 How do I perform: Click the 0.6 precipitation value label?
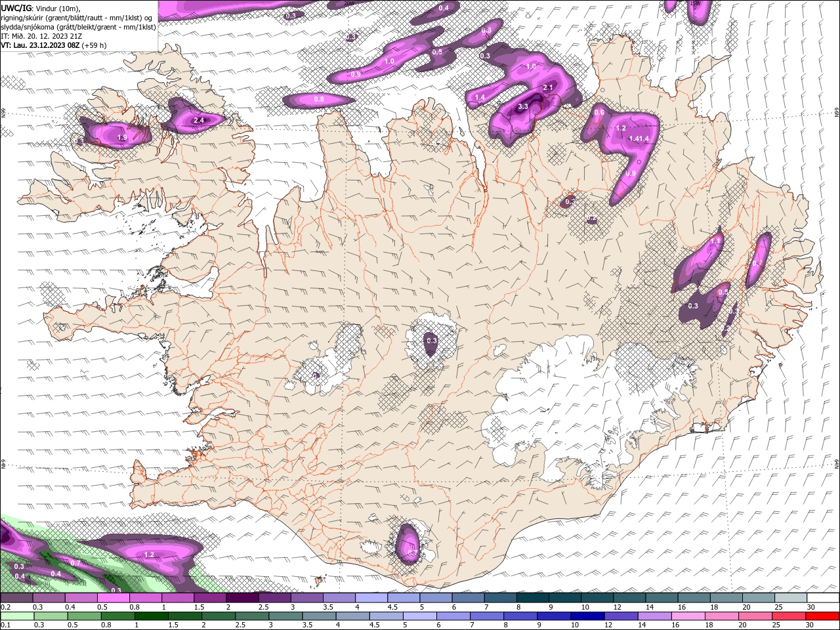[598, 112]
